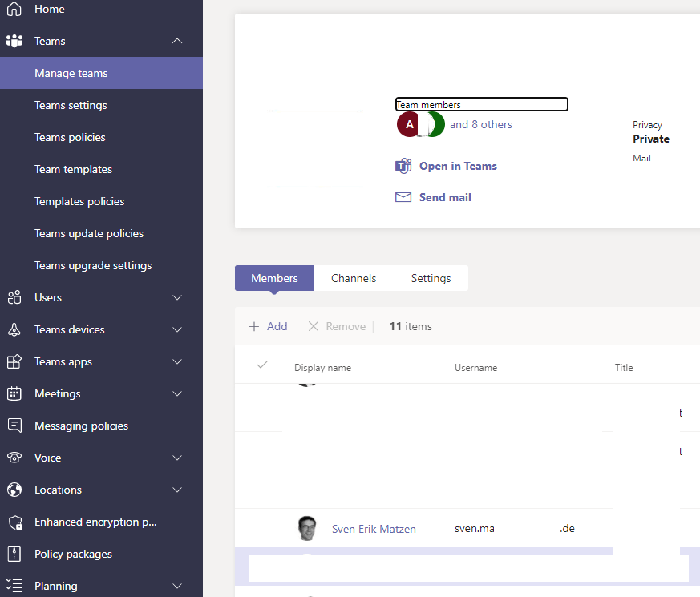Open Sven Erik Matzen's profile photo
Image resolution: width=700 pixels, height=597 pixels.
pos(307,528)
